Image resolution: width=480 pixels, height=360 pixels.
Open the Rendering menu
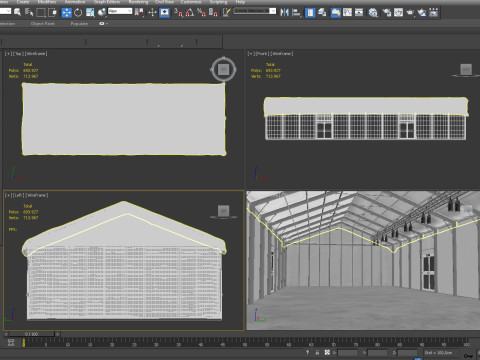tap(138, 2)
